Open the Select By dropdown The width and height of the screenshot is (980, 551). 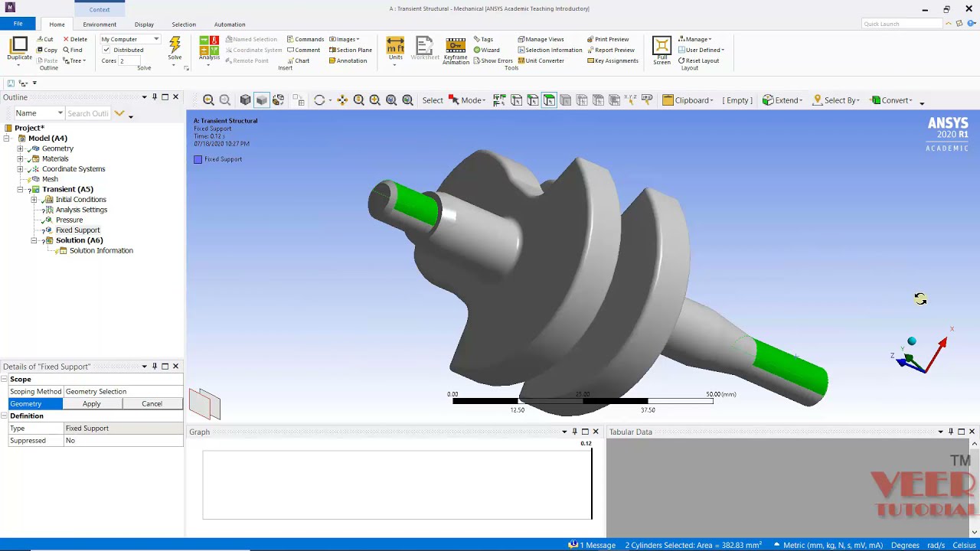[x=836, y=100]
